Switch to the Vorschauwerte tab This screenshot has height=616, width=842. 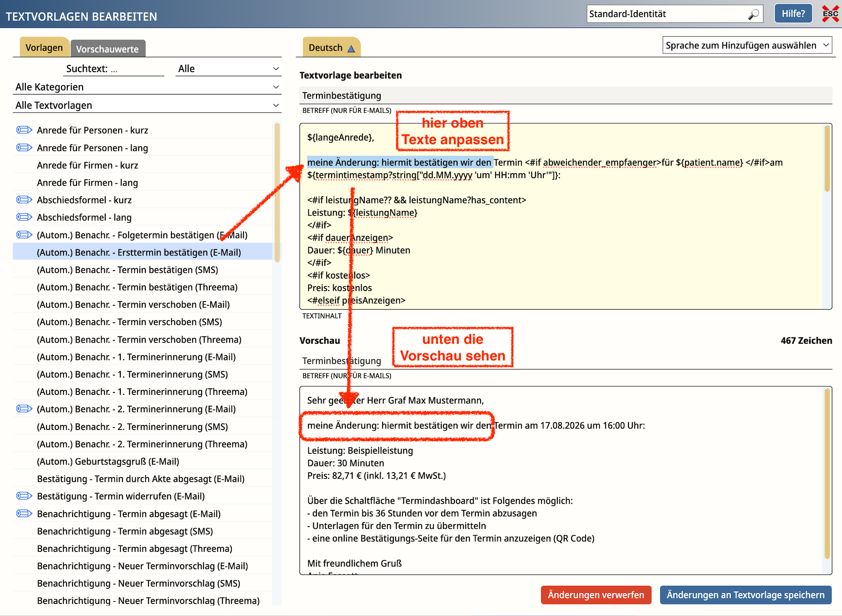coord(108,49)
